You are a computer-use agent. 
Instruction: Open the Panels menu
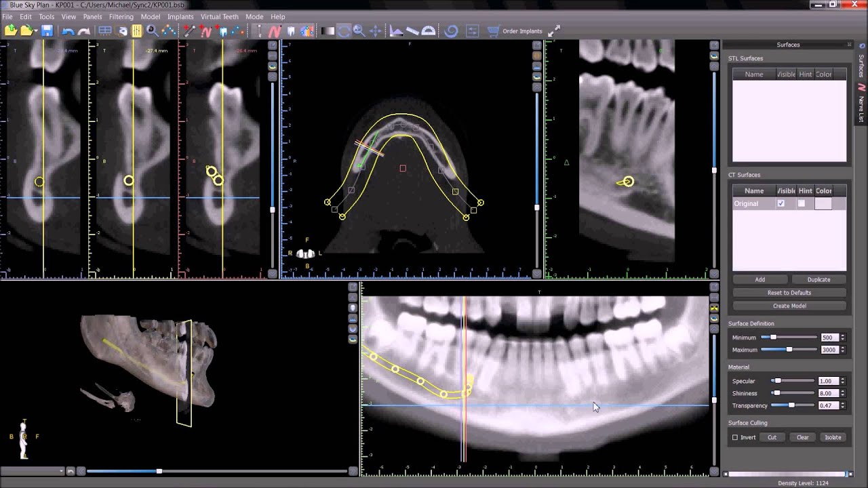[92, 16]
